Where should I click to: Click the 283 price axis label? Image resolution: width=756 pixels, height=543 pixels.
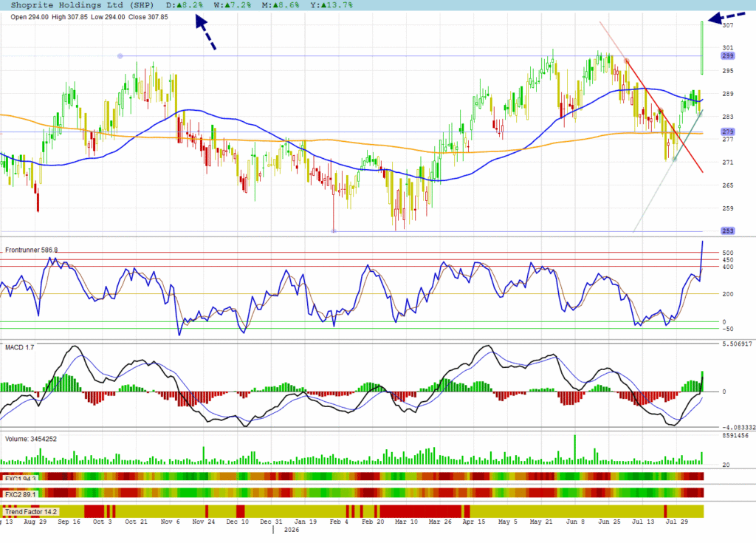(x=727, y=117)
